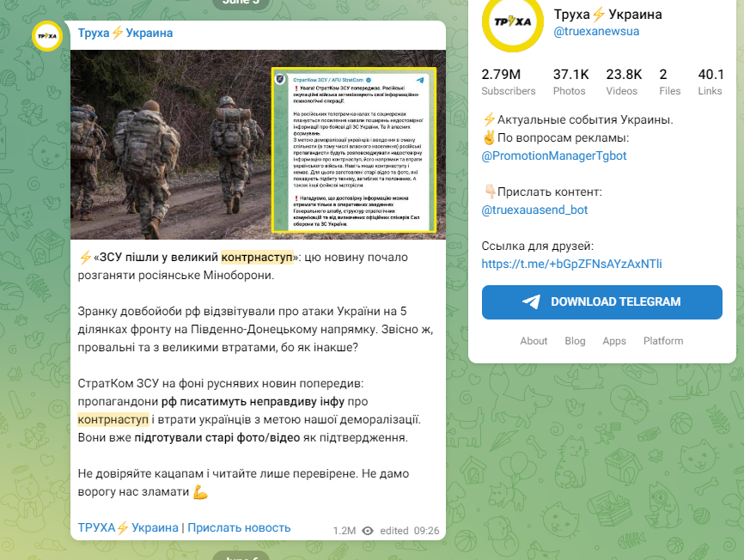Open the Apps footer link

coord(614,341)
